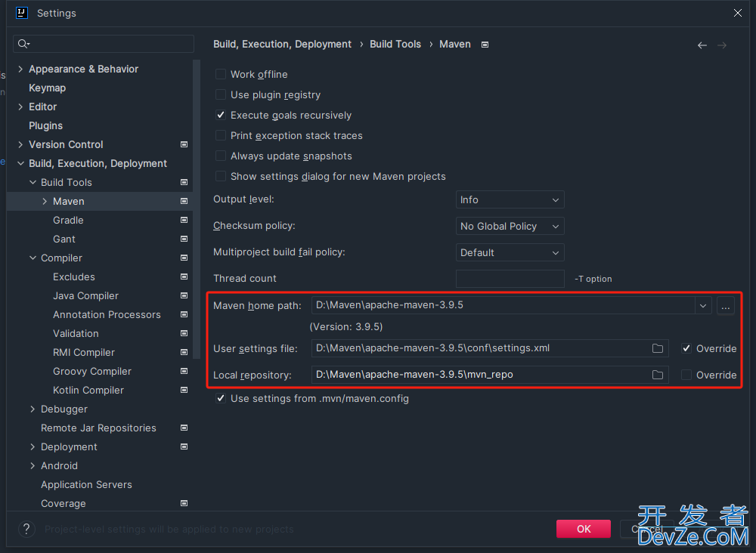Browse folder for Local repository
Screen dimensions: 756x553
(x=658, y=375)
